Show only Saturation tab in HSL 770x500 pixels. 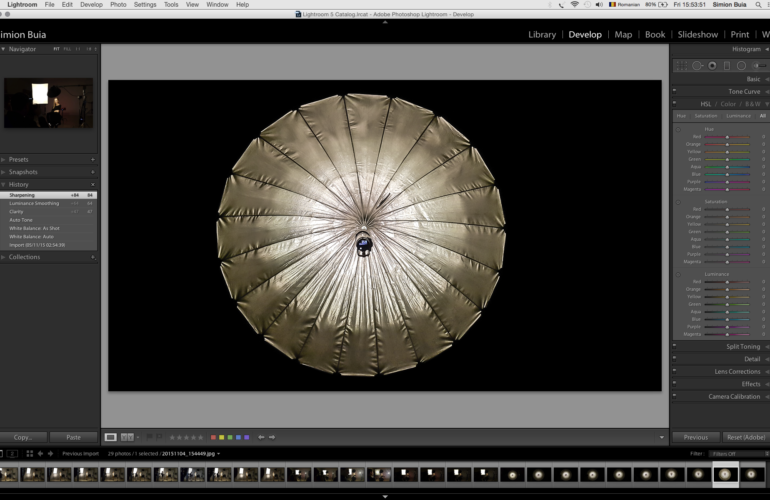pos(706,116)
